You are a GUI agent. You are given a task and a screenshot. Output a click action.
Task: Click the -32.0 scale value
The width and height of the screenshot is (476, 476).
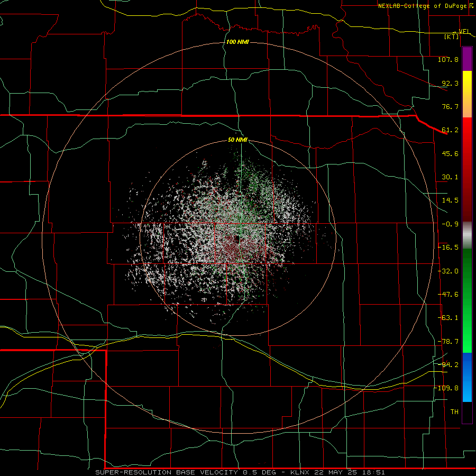pos(448,271)
